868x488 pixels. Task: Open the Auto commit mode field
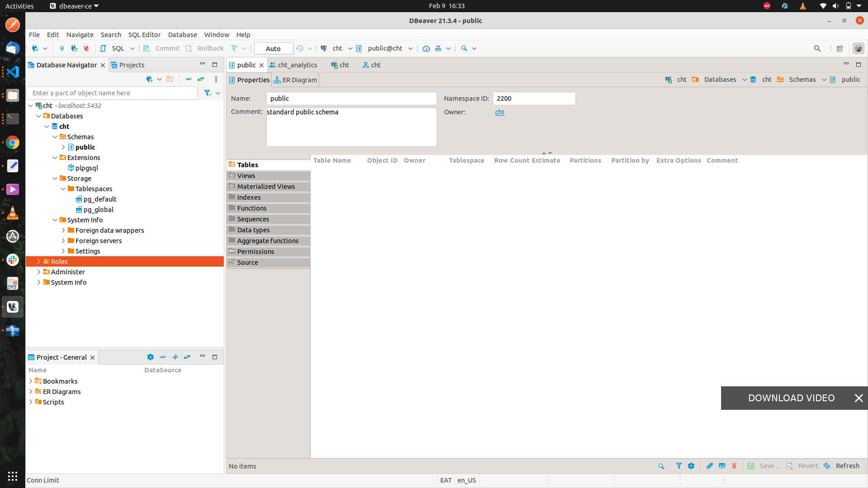[x=274, y=48]
